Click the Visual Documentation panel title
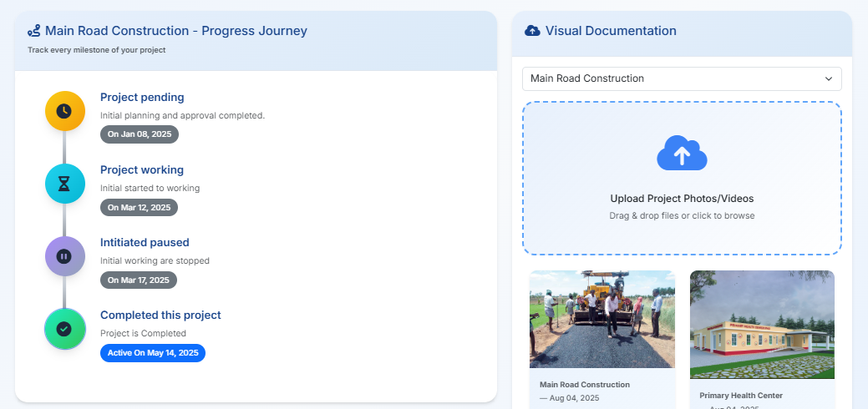This screenshot has height=409, width=868. 612,31
